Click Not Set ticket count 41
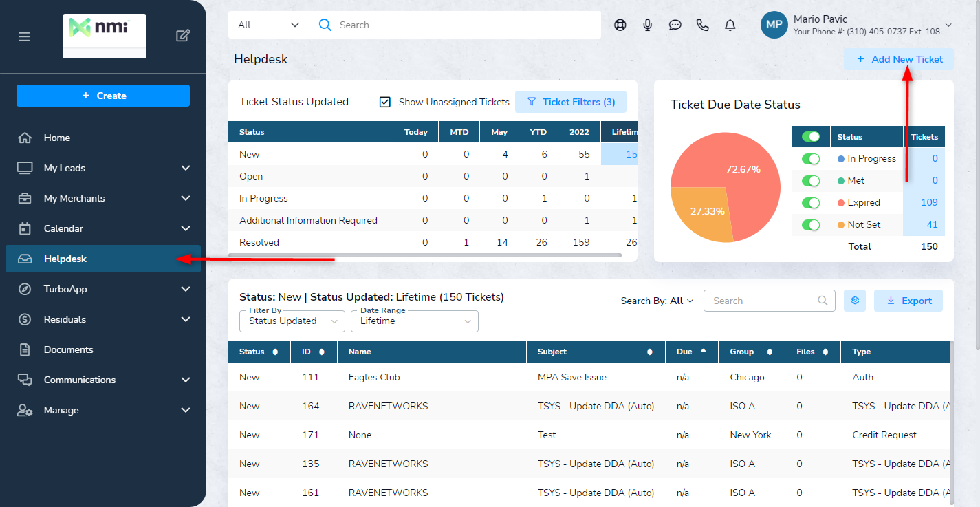The height and width of the screenshot is (507, 980). click(932, 224)
